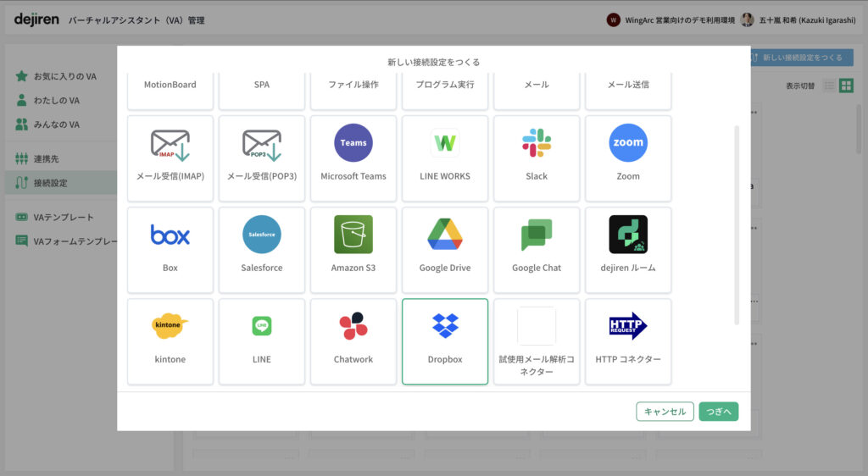Select the メール connector card

click(537, 91)
